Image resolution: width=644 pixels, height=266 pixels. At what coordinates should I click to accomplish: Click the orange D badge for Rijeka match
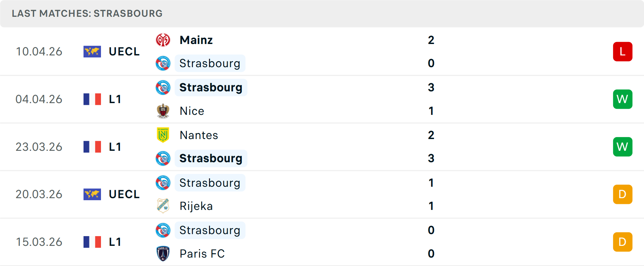(x=623, y=194)
